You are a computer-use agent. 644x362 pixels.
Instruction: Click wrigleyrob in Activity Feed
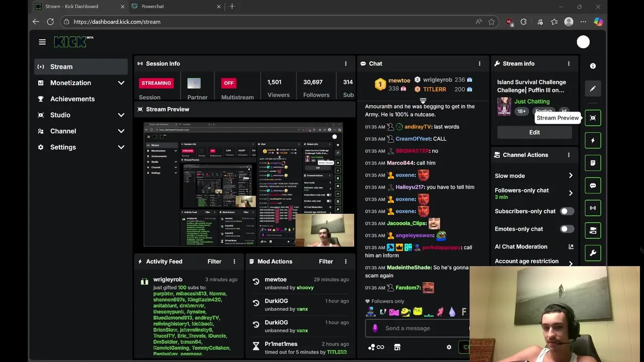(x=168, y=280)
